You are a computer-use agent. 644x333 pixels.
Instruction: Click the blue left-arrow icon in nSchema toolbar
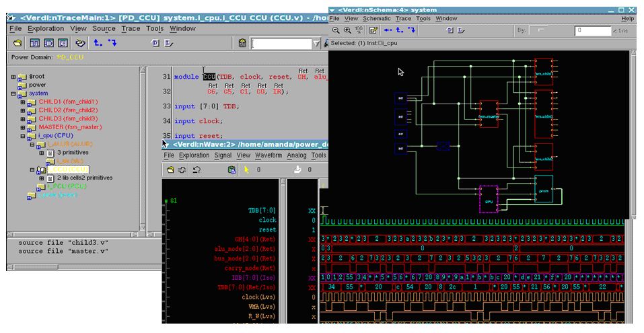[388, 30]
